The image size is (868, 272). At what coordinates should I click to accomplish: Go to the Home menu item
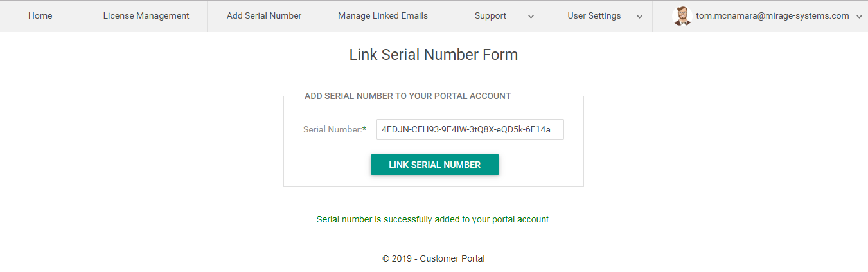(x=40, y=16)
